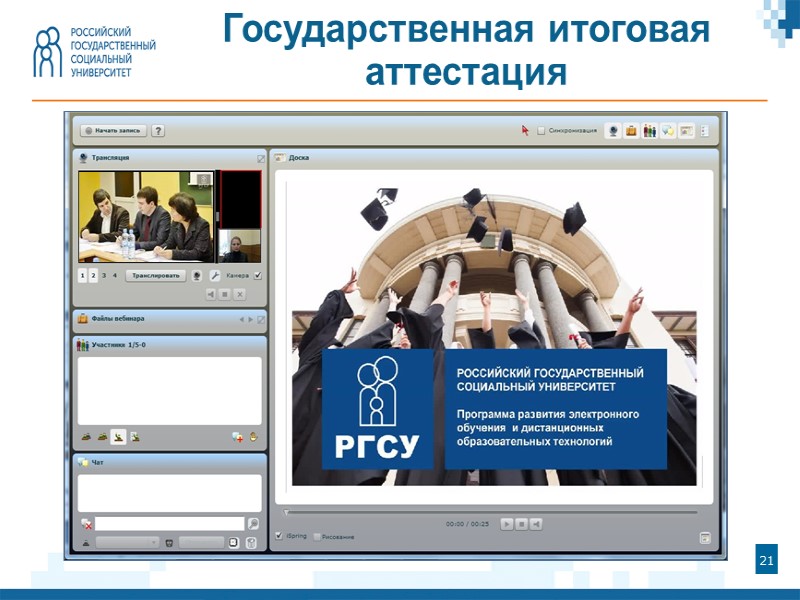Click the participant face icon
This screenshot has width=800, height=600.
[254, 437]
